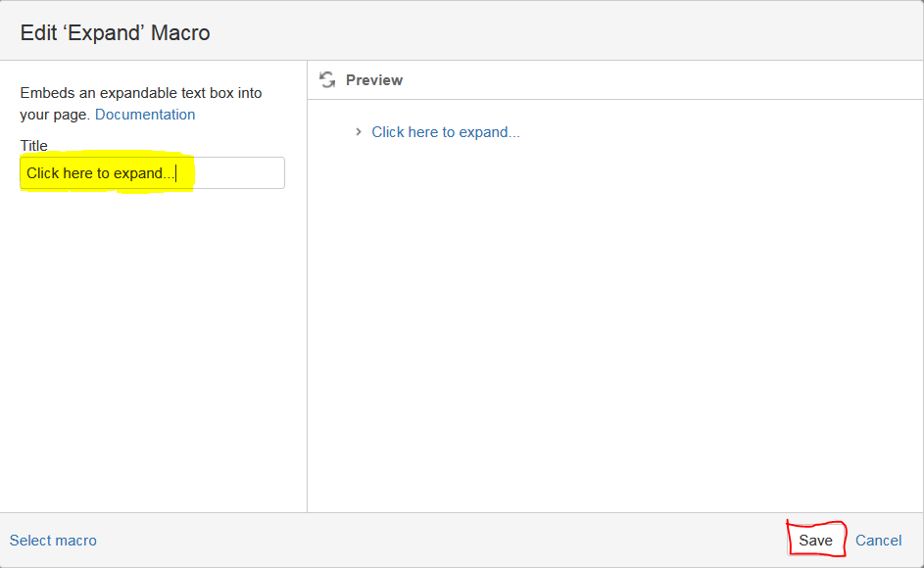Click the empty dialog header right of the title
Image resolution: width=924 pixels, height=568 pixels.
click(x=565, y=30)
